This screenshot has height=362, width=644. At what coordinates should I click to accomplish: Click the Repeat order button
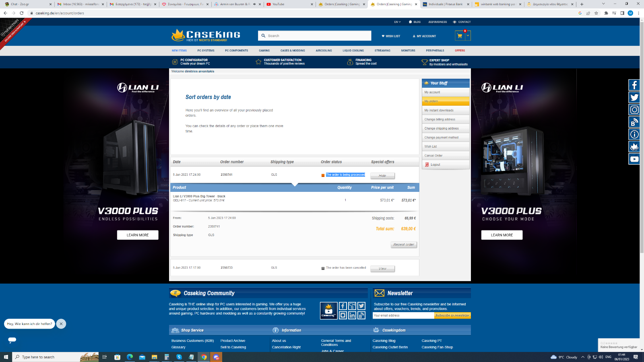[x=404, y=245]
